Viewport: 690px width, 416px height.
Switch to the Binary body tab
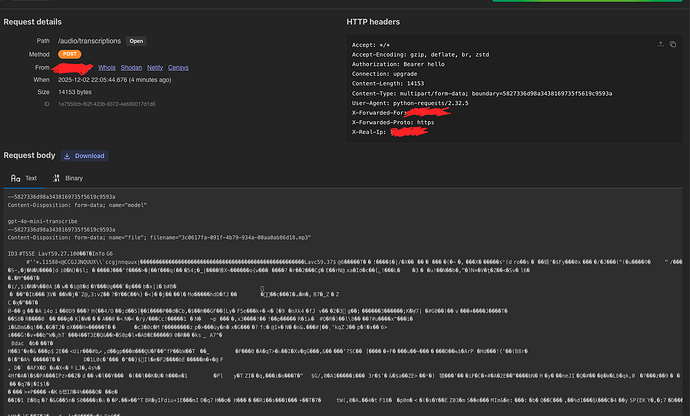pos(68,178)
